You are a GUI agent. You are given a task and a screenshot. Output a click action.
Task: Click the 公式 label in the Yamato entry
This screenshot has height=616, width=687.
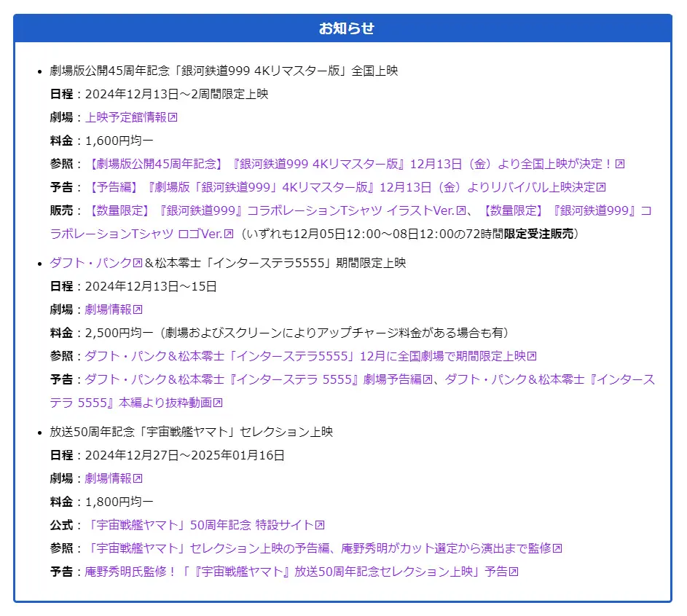click(x=61, y=525)
